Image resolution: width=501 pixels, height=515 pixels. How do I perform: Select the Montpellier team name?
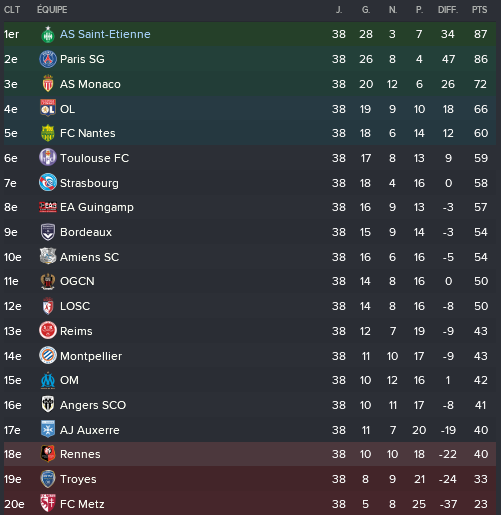91,356
